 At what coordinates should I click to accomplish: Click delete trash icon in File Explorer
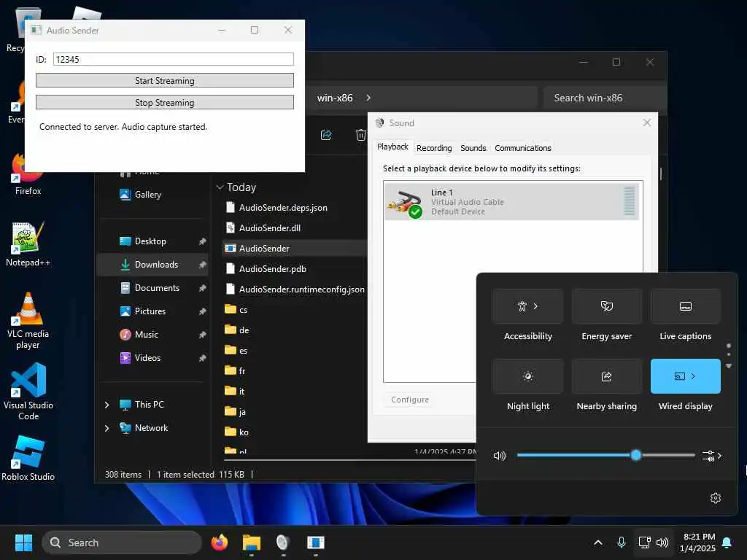(x=360, y=135)
